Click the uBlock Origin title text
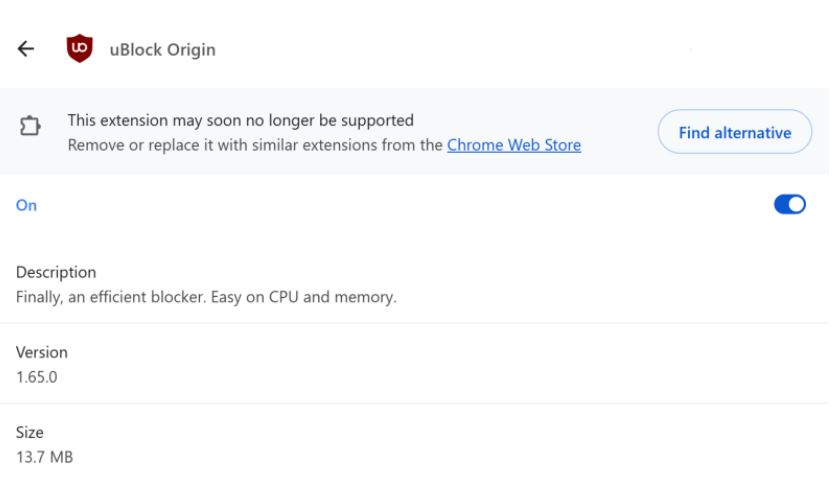The height and width of the screenshot is (478, 834). (162, 50)
